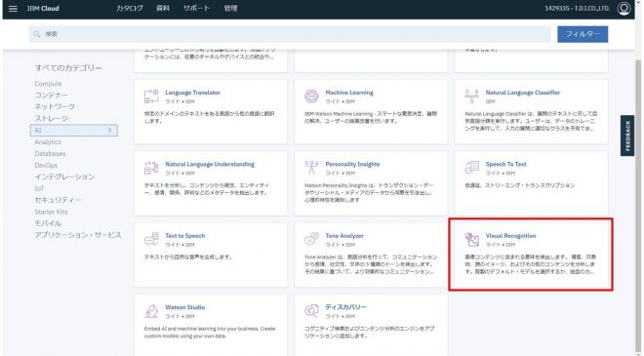Viewport: 644px width, 356px height.
Task: Click the Natural Language Classifier icon
Action: 471,97
